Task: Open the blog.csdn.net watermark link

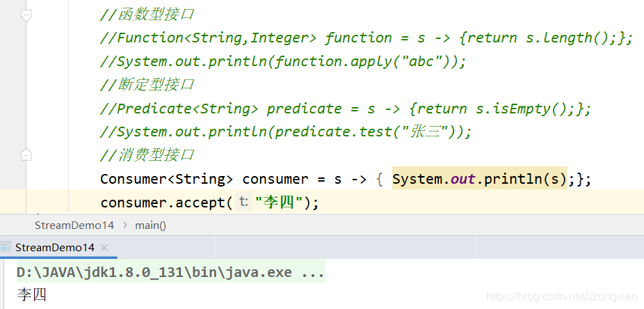Action: tap(562, 297)
